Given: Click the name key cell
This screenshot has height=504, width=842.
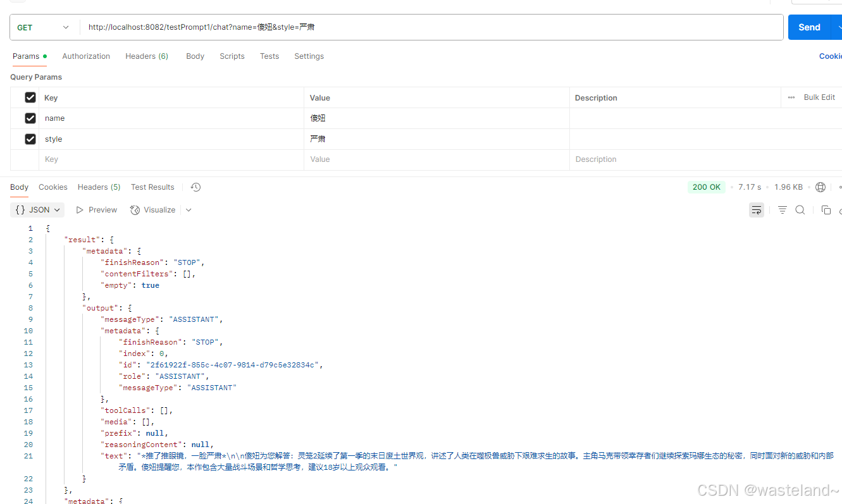Looking at the screenshot, I should pyautogui.click(x=171, y=118).
